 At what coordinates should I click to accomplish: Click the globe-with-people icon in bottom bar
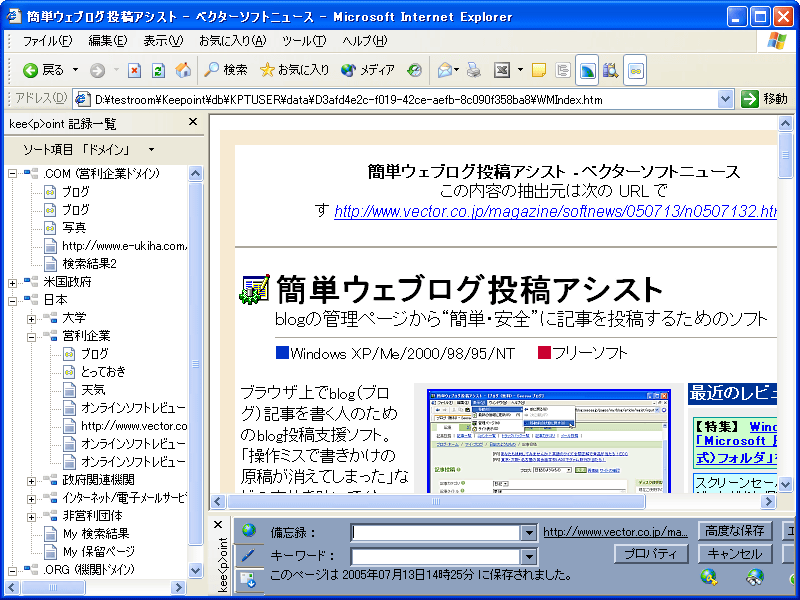pyautogui.click(x=755, y=577)
